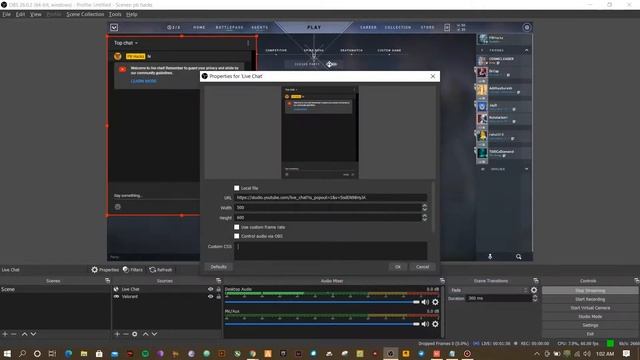The image size is (640, 360).
Task: Close the Live Chat properties dialog
Action: click(x=433, y=76)
